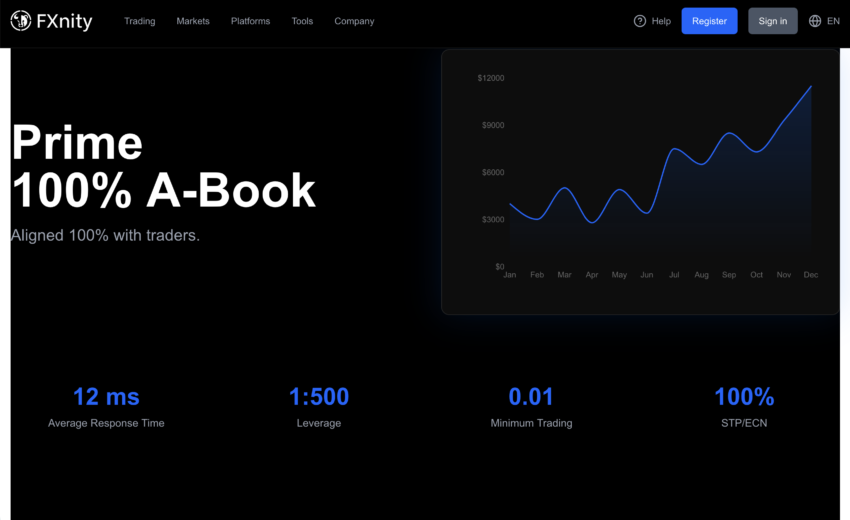The width and height of the screenshot is (850, 520).
Task: Click the FXnity brand name text
Action: point(64,21)
